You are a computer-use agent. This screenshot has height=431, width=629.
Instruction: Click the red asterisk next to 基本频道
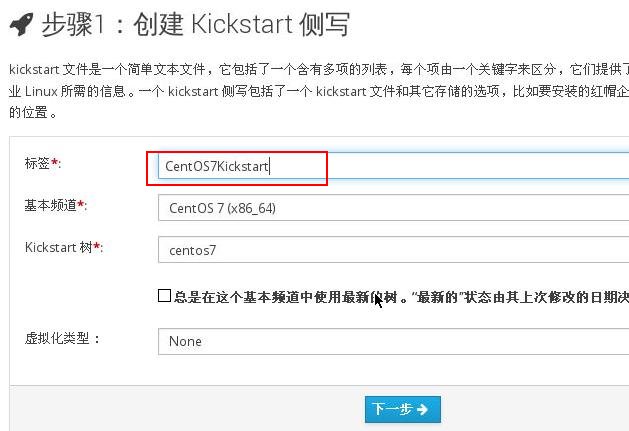[81, 204]
